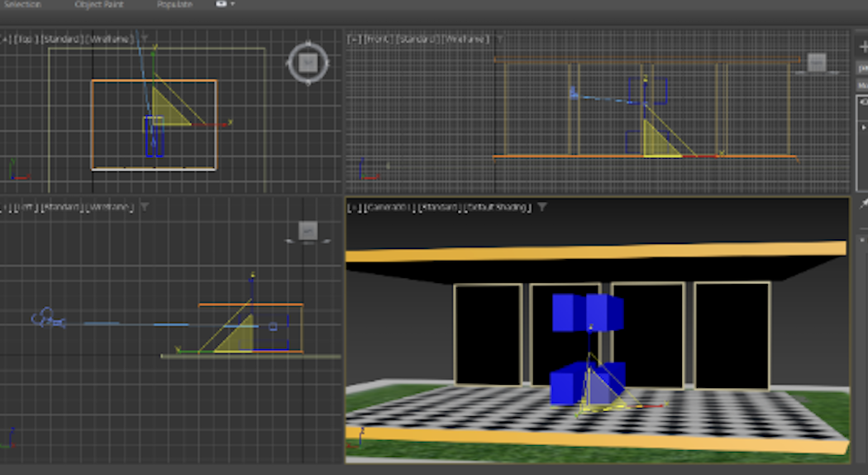Open the Selection ribbon tab

[22, 4]
